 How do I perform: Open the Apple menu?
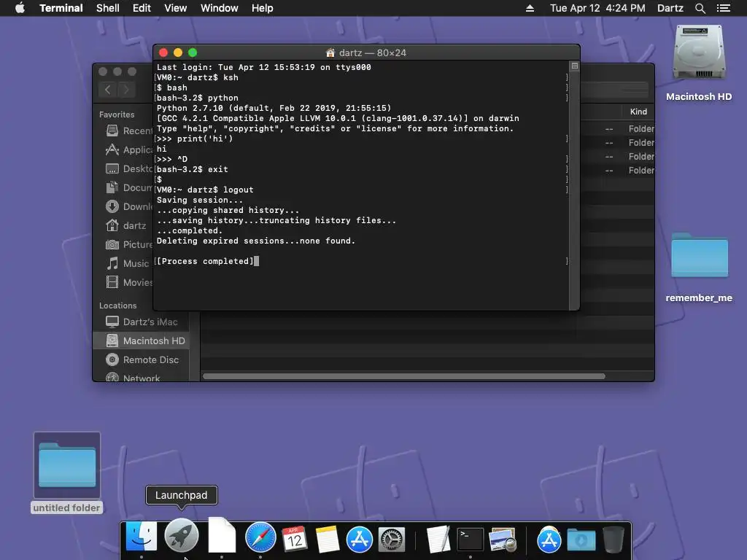(20, 8)
